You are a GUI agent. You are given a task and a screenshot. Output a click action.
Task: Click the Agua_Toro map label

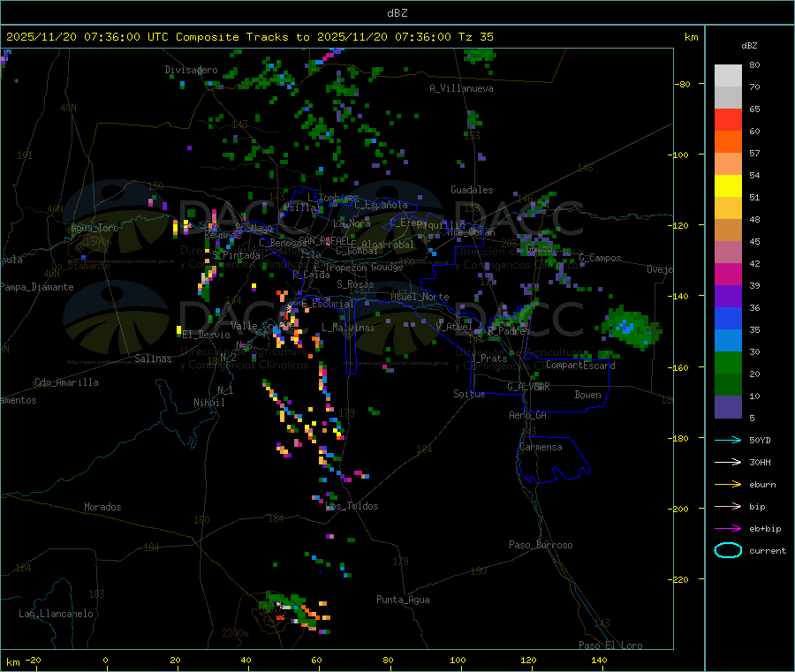pos(95,228)
